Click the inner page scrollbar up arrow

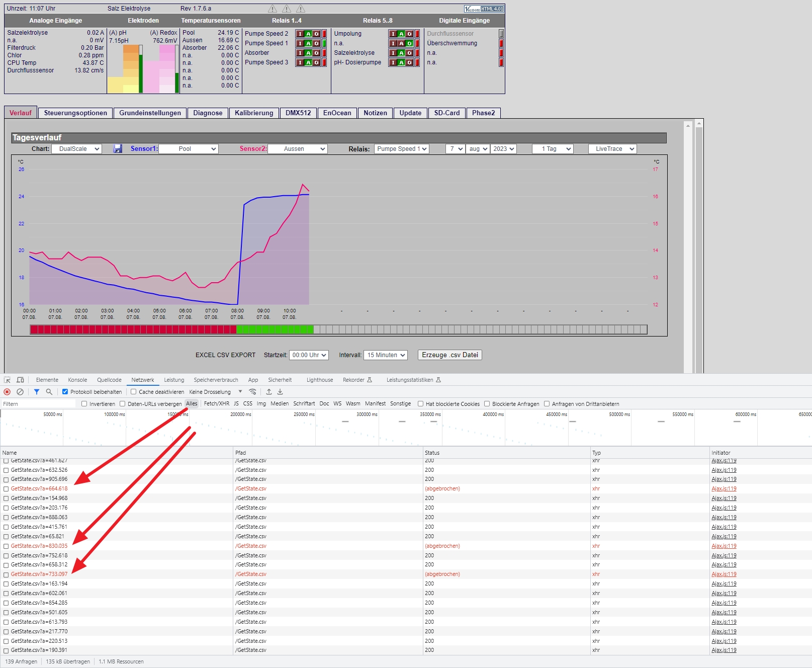(x=688, y=125)
